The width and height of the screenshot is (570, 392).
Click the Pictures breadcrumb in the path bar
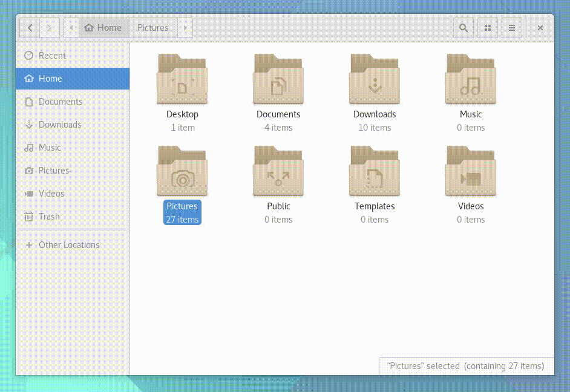pos(152,27)
